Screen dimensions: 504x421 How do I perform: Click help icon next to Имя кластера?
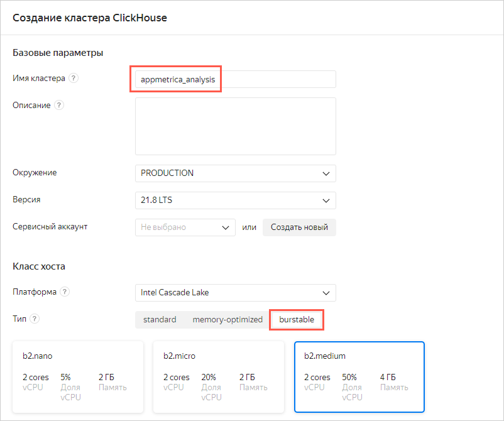74,79
